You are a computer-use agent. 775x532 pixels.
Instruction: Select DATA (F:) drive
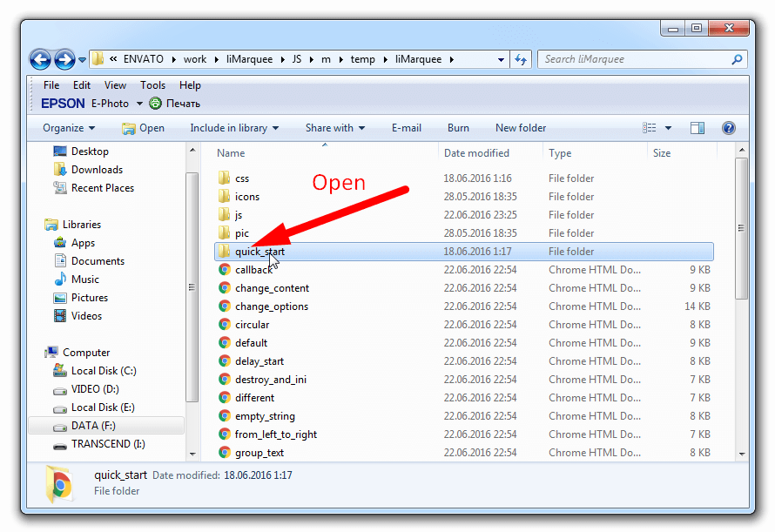click(x=106, y=426)
